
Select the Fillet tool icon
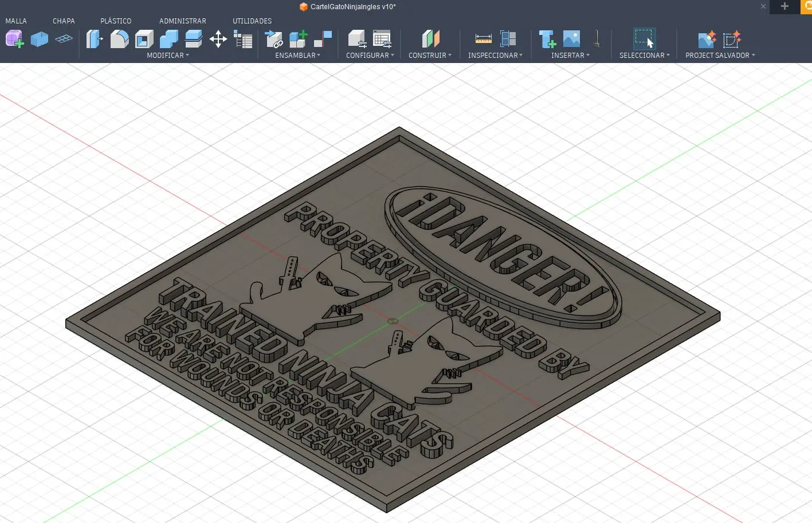click(x=119, y=39)
